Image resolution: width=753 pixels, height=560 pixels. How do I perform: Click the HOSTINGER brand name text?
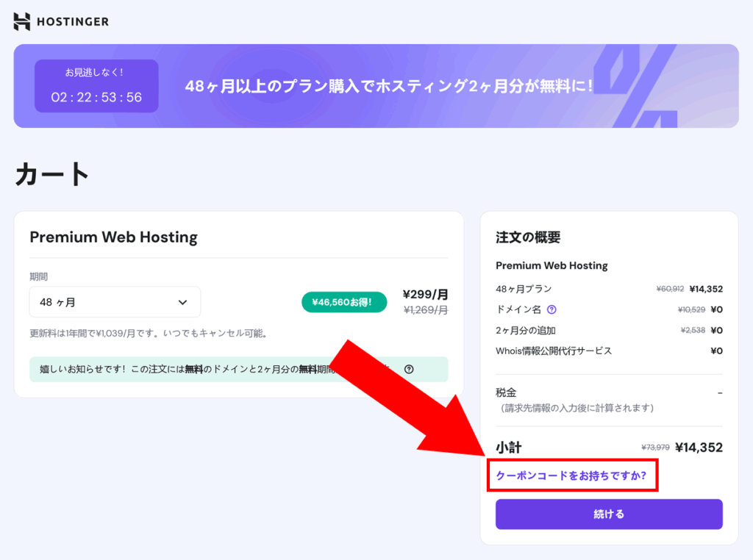click(x=73, y=22)
